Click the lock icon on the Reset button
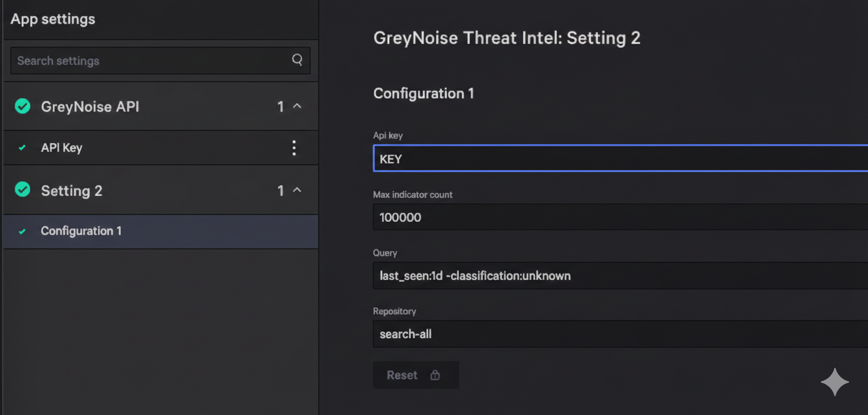The height and width of the screenshot is (415, 868). click(435, 376)
